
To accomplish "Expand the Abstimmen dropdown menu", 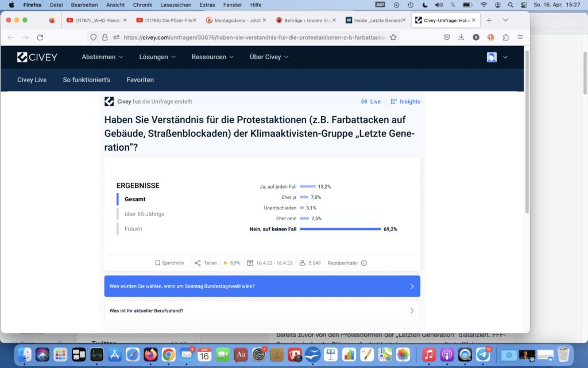I will tap(102, 57).
